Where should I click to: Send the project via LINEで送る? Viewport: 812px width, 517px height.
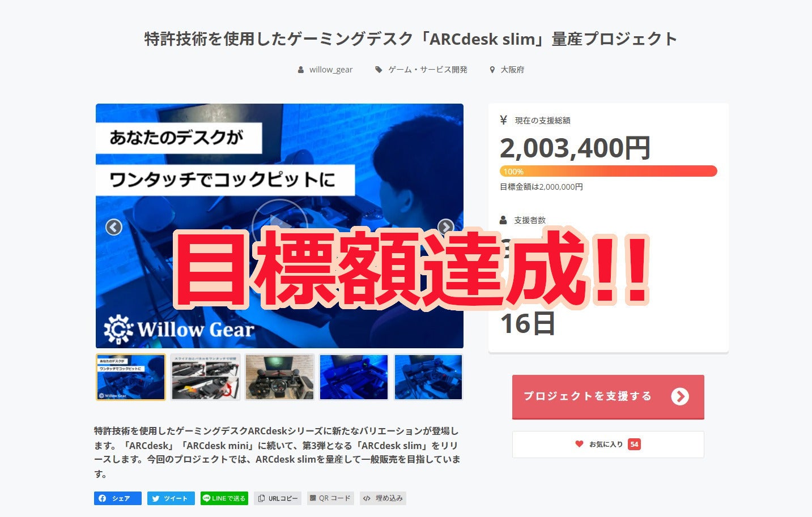224,498
